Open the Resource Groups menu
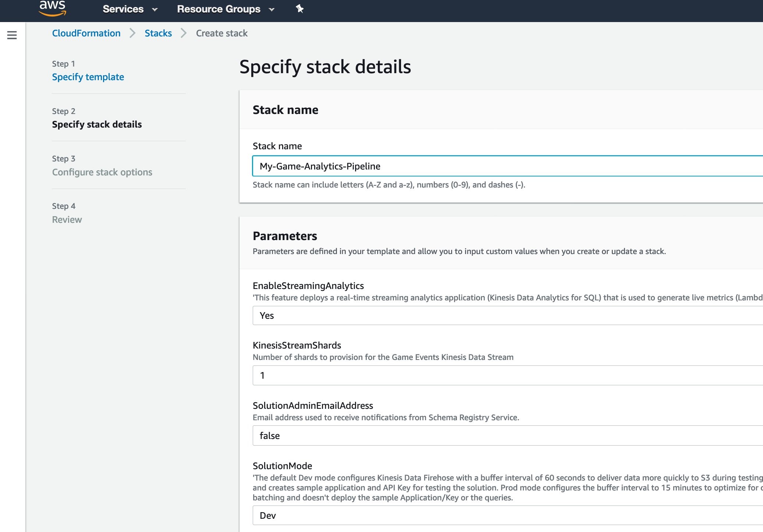 pos(219,9)
